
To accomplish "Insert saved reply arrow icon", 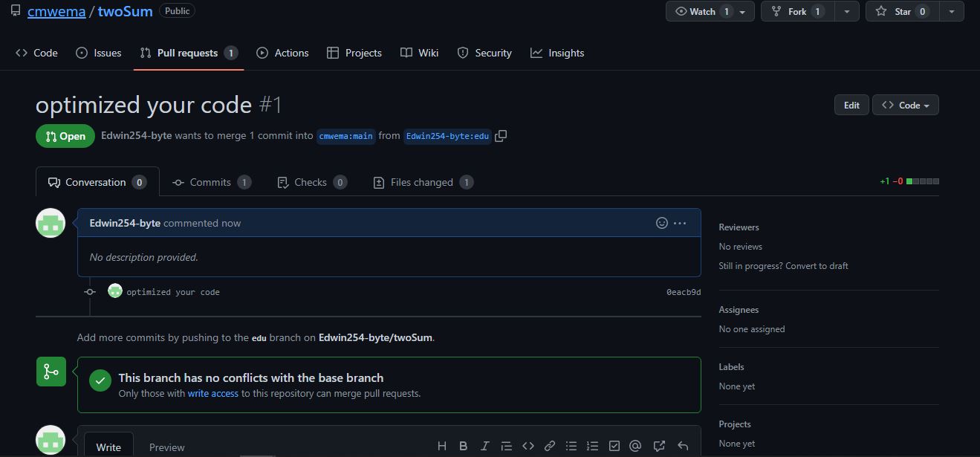I will [x=683, y=446].
